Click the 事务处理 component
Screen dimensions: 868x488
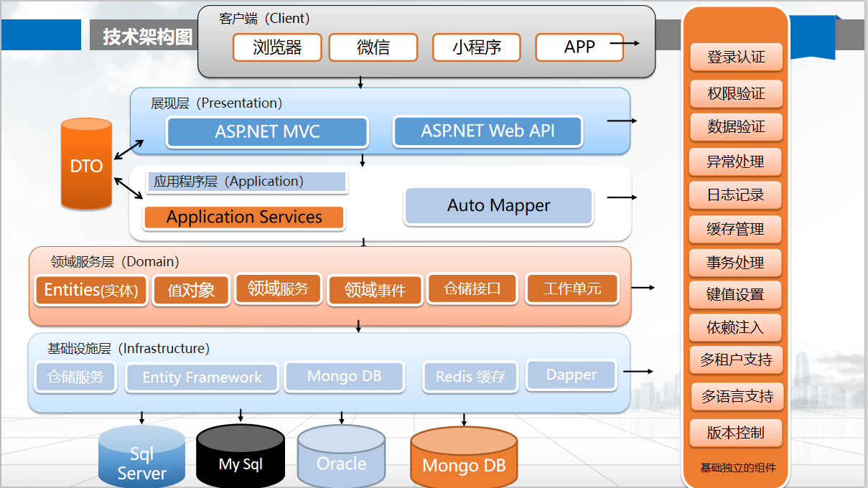pyautogui.click(x=736, y=263)
